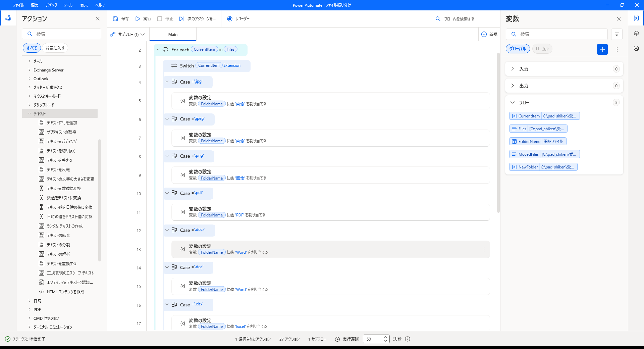The height and width of the screenshot is (349, 644).
Task: Open the ファイル menu
Action: tap(18, 5)
